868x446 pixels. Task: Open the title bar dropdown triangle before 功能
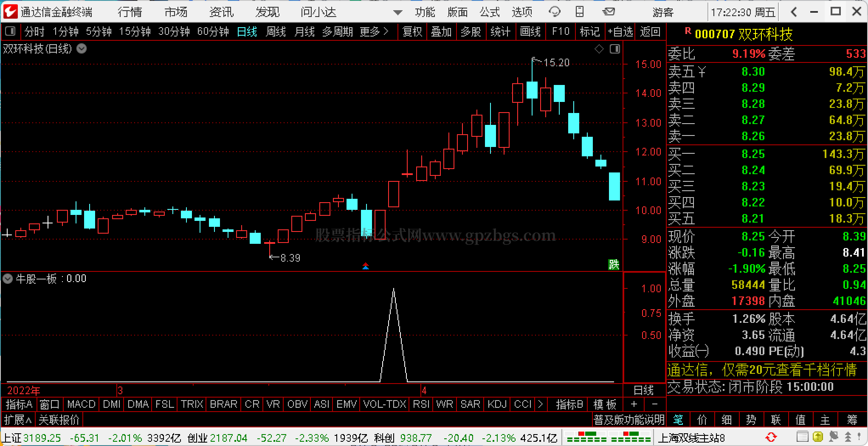coord(398,12)
